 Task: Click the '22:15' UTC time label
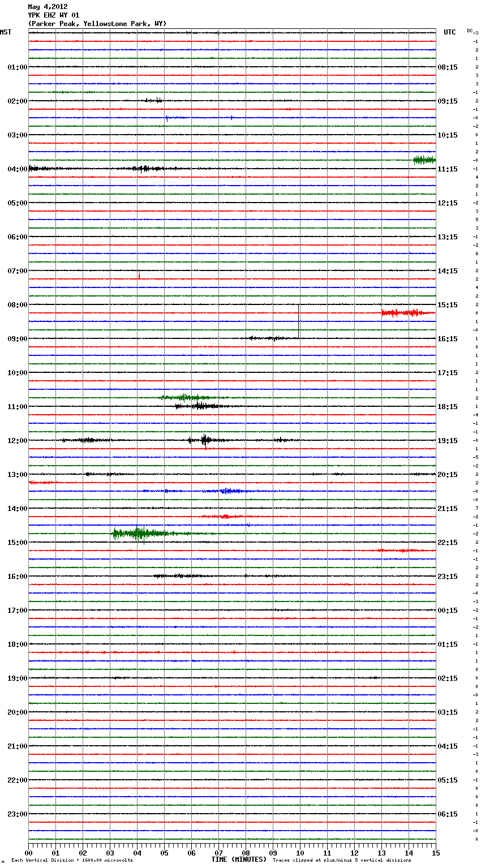[x=448, y=543]
